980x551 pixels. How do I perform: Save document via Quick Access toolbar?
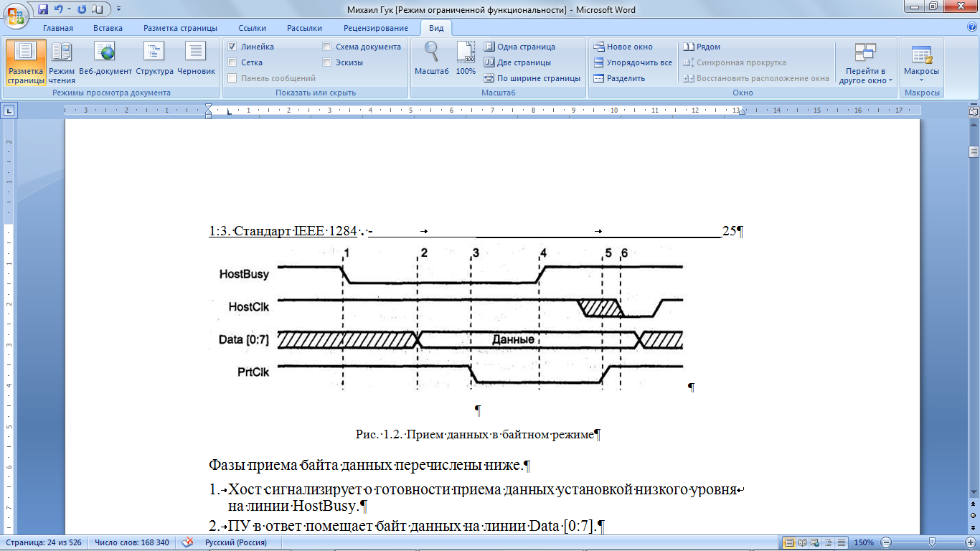click(43, 10)
